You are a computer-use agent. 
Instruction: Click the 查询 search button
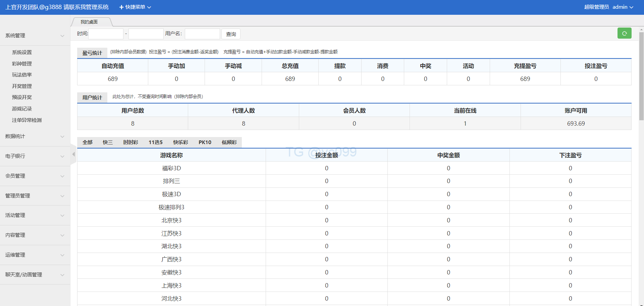point(231,34)
